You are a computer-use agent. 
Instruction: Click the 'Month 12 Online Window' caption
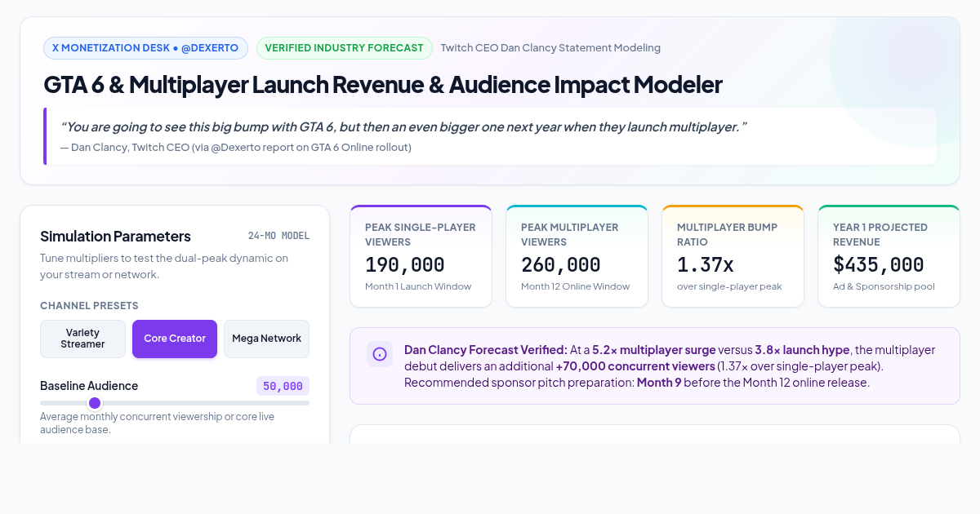click(576, 286)
